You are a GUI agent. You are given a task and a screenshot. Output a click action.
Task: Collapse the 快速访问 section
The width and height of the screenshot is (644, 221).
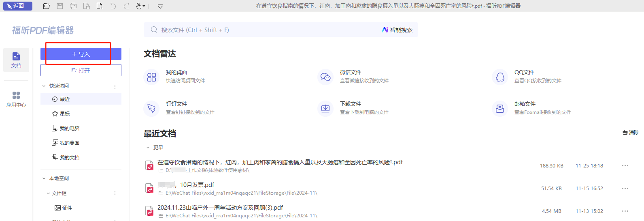click(x=44, y=86)
